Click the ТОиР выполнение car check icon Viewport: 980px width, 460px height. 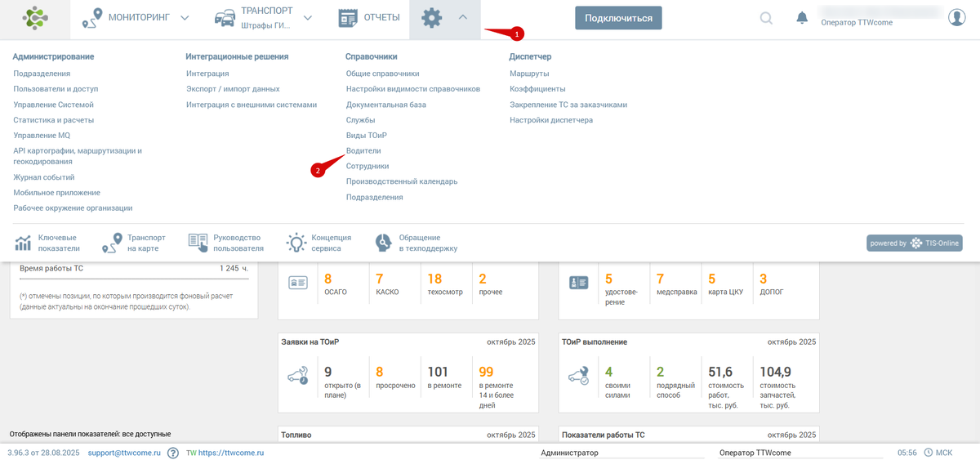tap(578, 376)
